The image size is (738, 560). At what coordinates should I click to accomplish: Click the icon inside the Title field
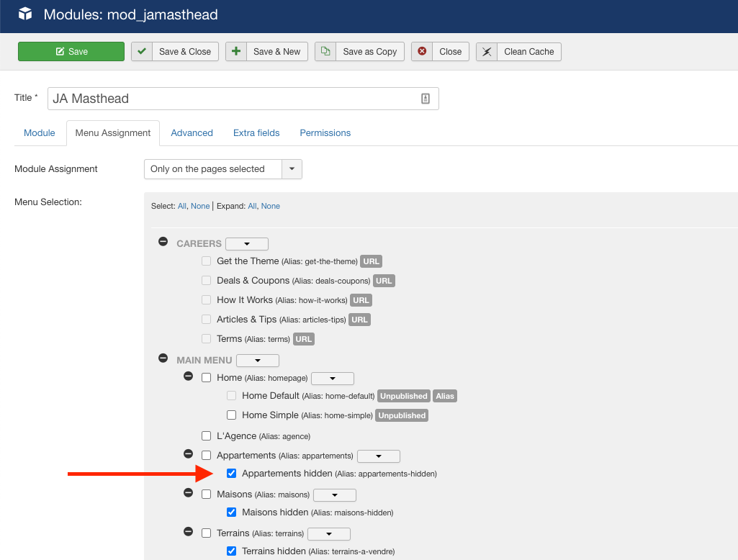pyautogui.click(x=425, y=99)
